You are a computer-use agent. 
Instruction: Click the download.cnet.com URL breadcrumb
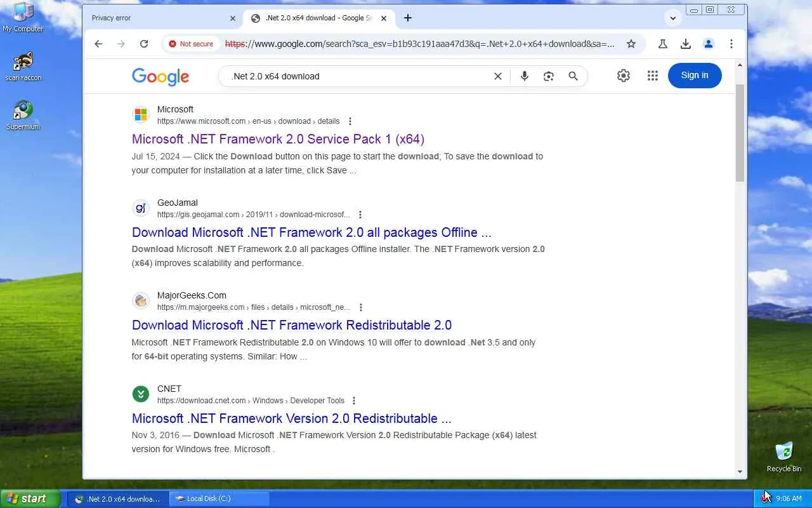click(251, 401)
